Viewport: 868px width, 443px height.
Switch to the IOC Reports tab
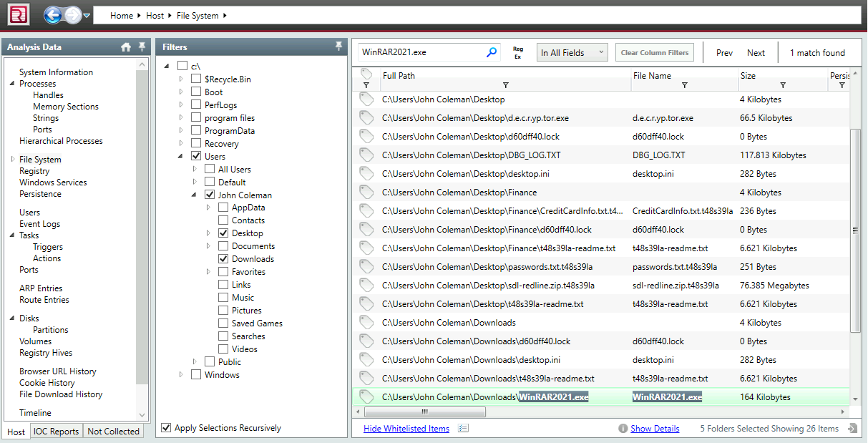coord(57,432)
